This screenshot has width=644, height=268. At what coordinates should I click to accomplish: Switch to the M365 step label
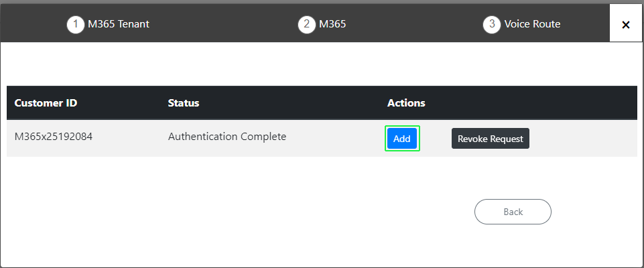click(332, 24)
